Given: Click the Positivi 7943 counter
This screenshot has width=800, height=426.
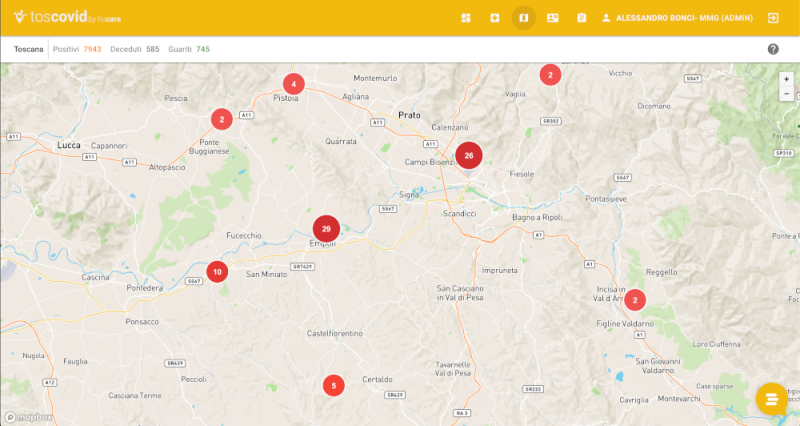Looking at the screenshot, I should coord(77,49).
